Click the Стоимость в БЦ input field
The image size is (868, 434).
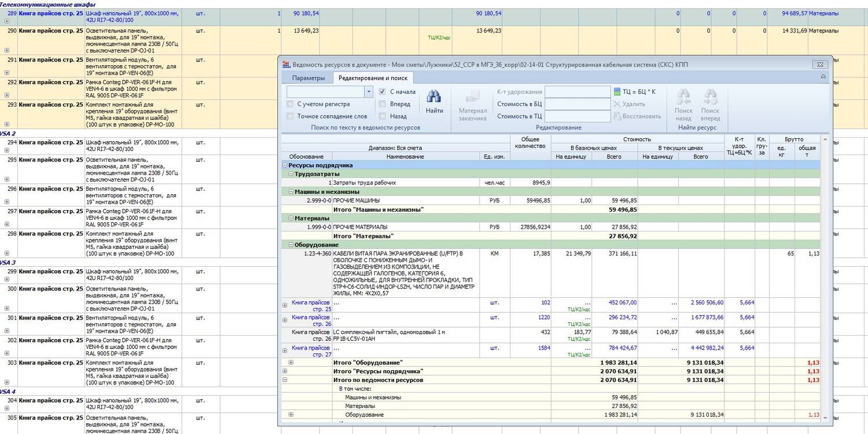click(577, 104)
